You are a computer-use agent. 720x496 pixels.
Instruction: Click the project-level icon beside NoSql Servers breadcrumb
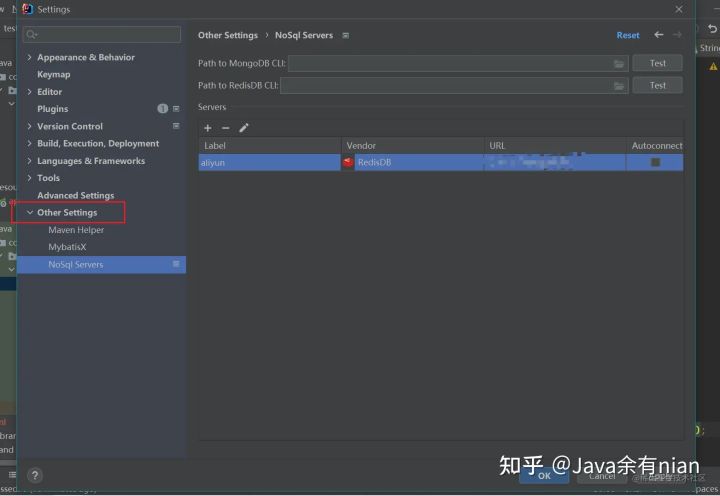(x=346, y=36)
